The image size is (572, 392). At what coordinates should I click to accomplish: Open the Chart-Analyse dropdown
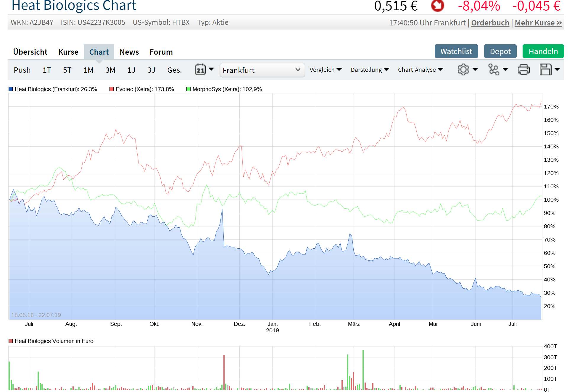click(x=420, y=70)
